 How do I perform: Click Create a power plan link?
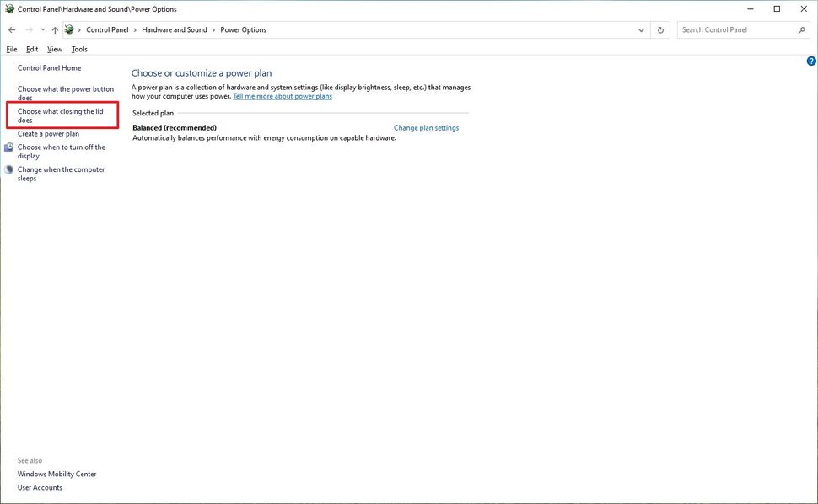(48, 134)
